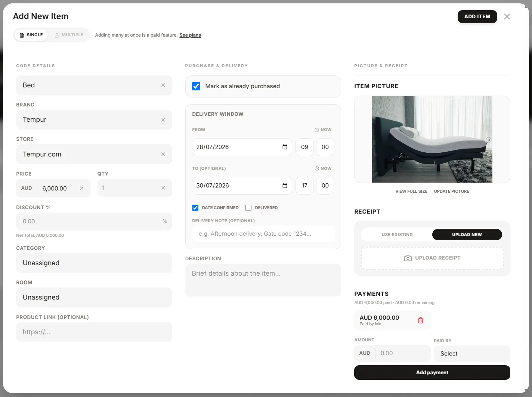The height and width of the screenshot is (397, 532).
Task: Clear the 6,000.00 price value
Action: [81, 188]
